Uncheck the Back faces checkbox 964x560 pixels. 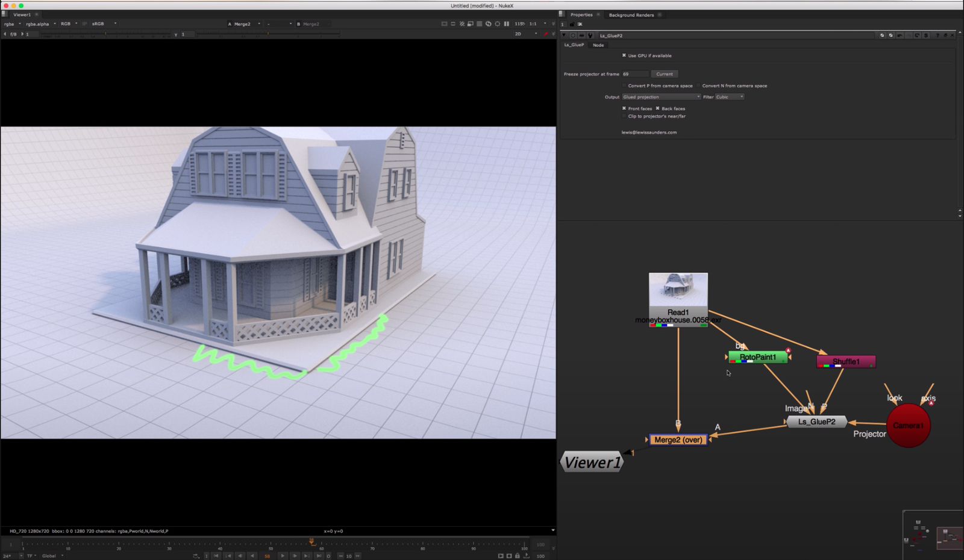pyautogui.click(x=657, y=108)
